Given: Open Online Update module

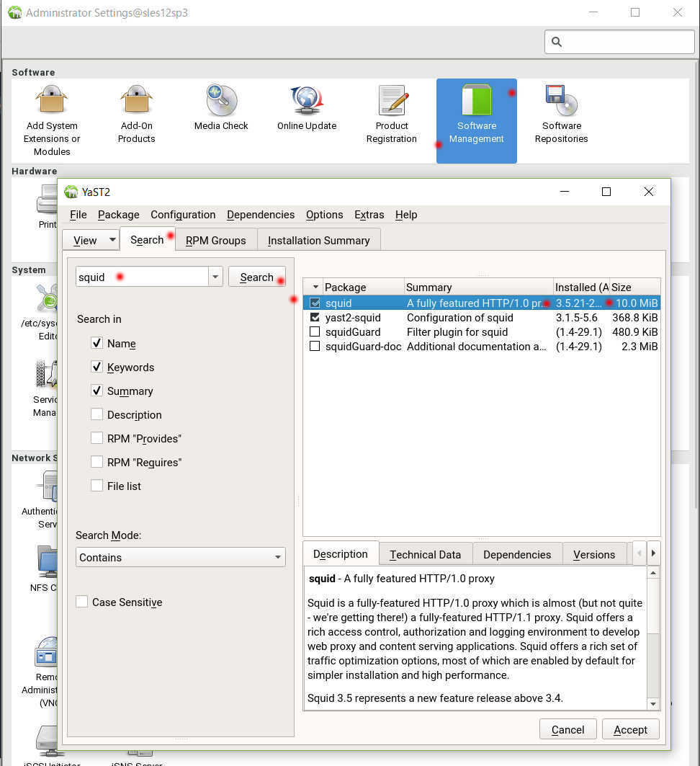Looking at the screenshot, I should [307, 108].
